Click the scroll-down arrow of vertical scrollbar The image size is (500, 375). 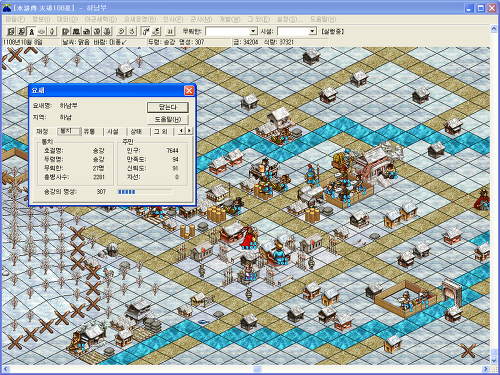point(494,361)
